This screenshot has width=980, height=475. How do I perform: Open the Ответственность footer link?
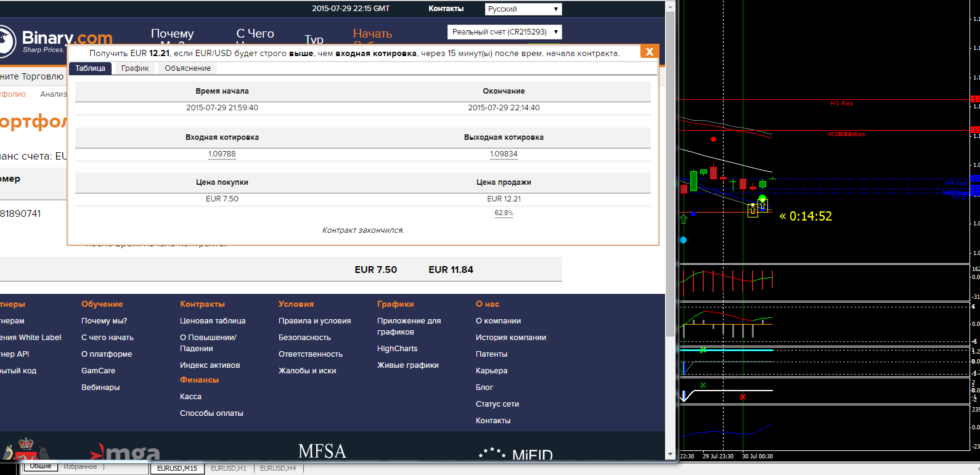[x=311, y=354]
